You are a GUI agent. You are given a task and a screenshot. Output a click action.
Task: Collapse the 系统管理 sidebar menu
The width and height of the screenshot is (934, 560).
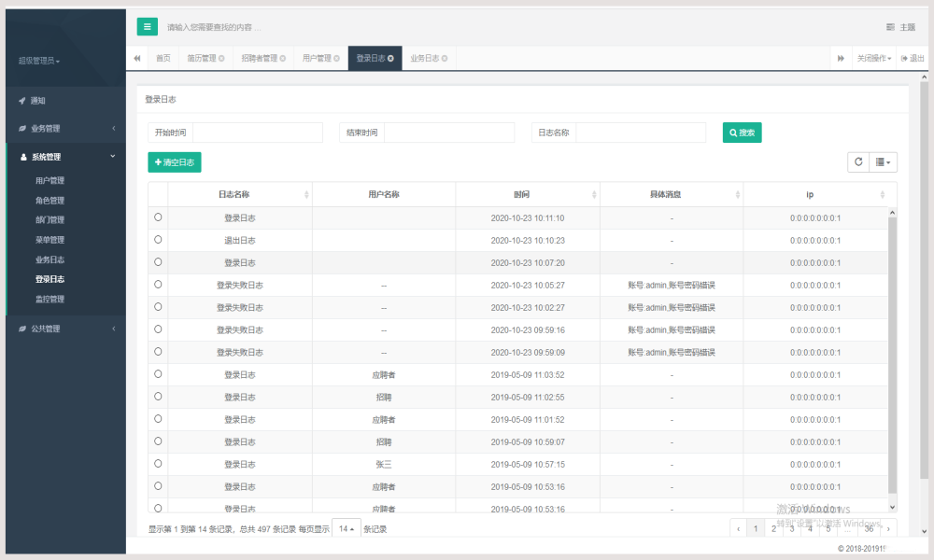[66, 157]
